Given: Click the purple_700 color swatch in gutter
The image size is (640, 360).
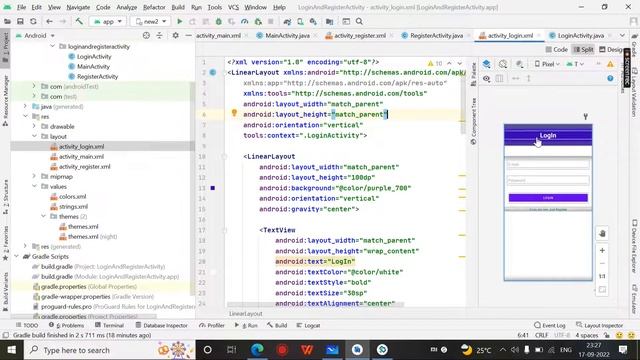Looking at the screenshot, I should pyautogui.click(x=213, y=188).
